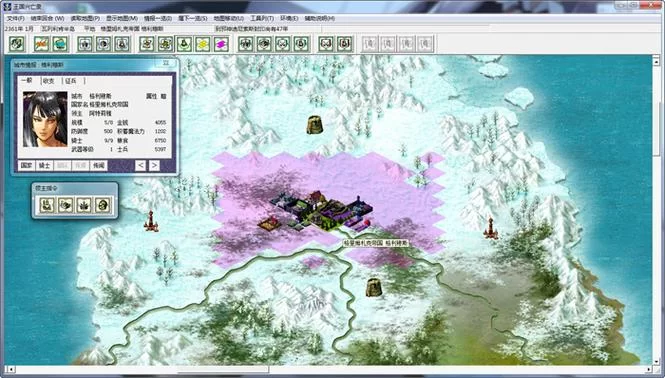Show the previous city with the < arrow
Screen dimensions: 665x378
click(x=140, y=165)
